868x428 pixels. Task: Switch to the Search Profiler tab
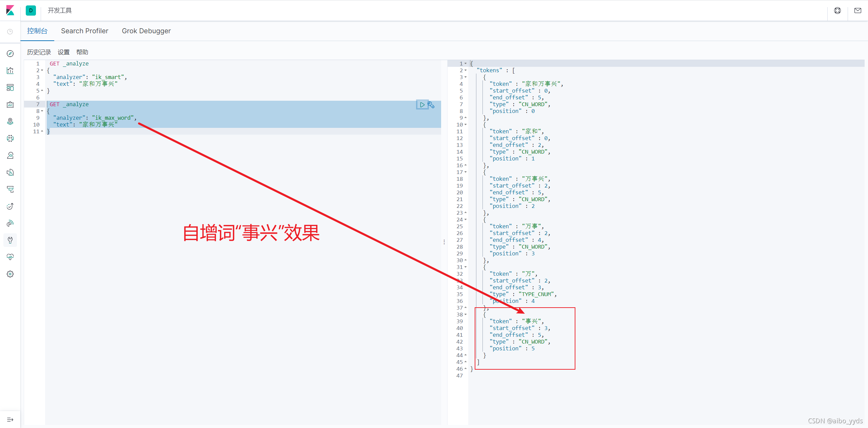tap(84, 31)
